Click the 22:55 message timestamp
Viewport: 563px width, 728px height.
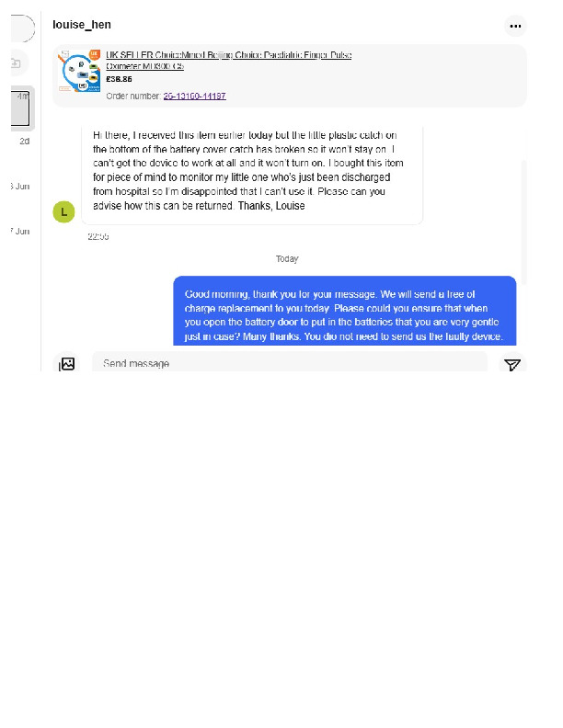click(x=98, y=237)
